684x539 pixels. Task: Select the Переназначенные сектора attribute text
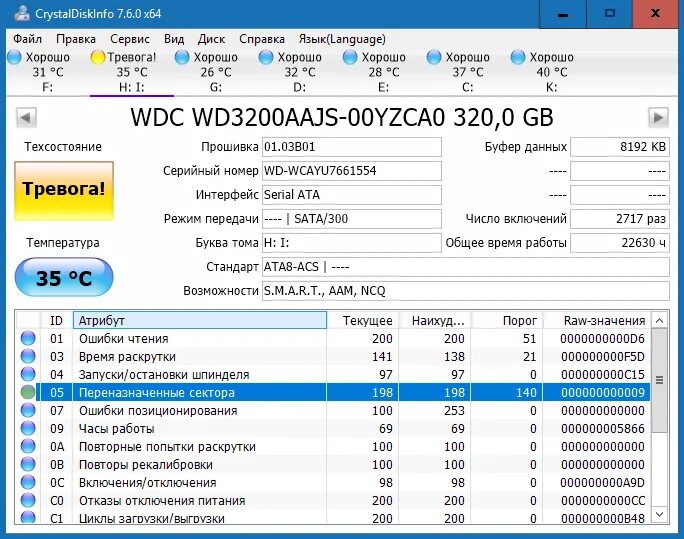click(157, 393)
